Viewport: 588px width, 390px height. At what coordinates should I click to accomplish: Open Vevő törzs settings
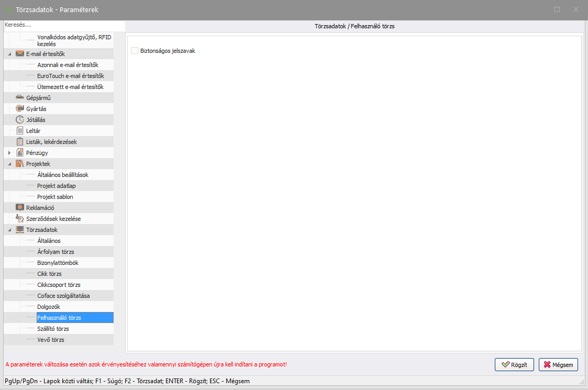click(x=50, y=340)
